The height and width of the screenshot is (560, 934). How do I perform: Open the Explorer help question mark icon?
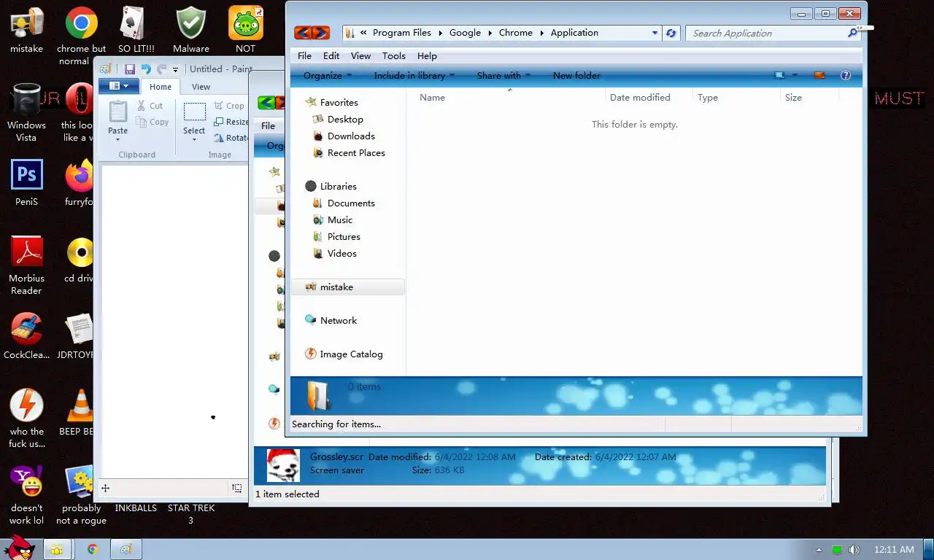click(x=846, y=75)
